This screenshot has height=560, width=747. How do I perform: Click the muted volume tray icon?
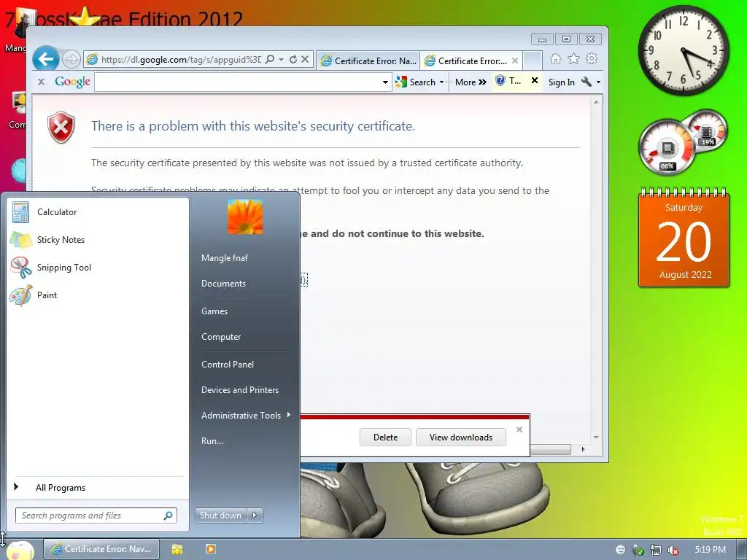pos(673,551)
